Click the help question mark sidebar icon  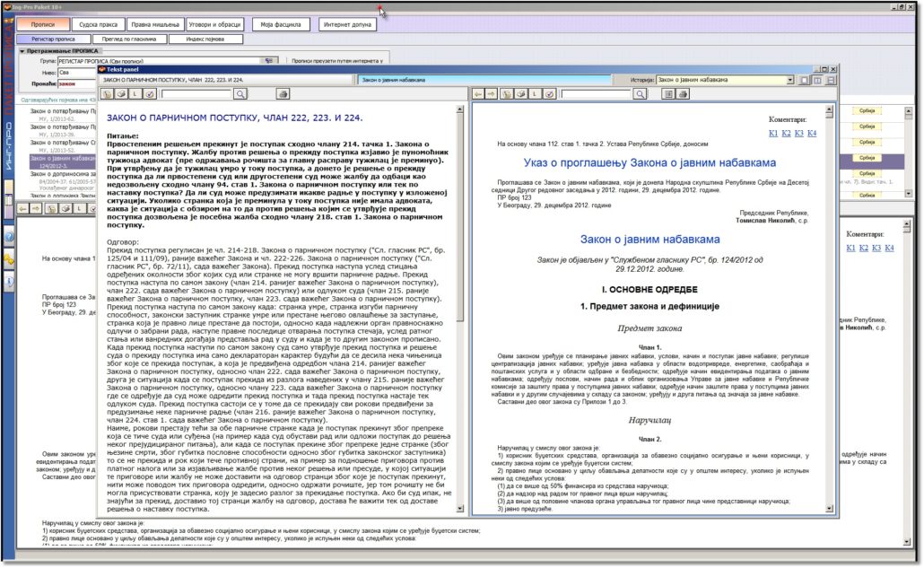(9, 237)
